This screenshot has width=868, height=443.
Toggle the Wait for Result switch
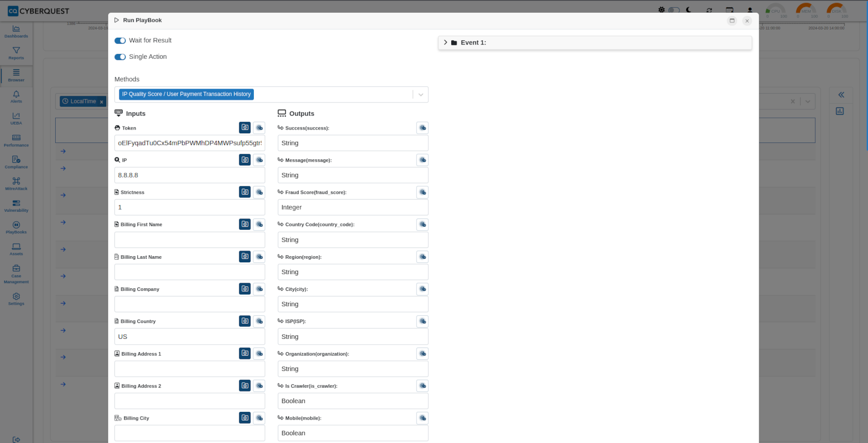(x=120, y=40)
